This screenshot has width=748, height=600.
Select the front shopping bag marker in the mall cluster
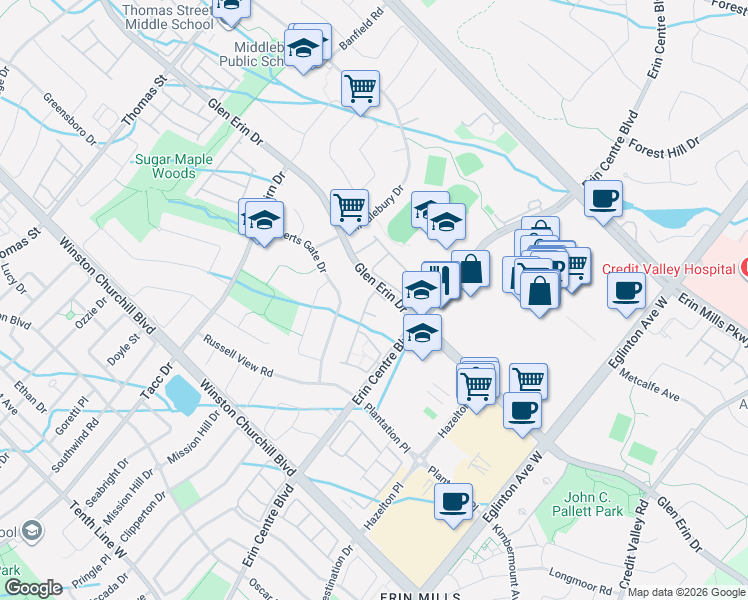tap(539, 291)
